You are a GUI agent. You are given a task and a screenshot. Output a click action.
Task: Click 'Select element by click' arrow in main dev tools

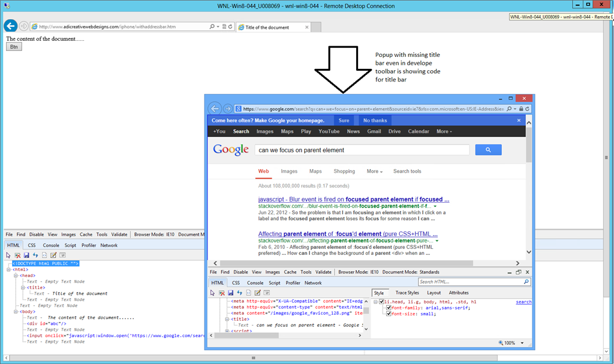[8, 255]
